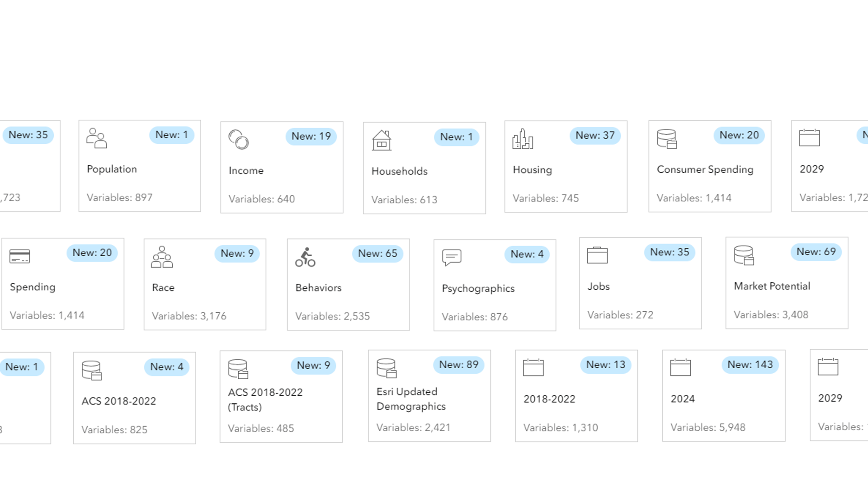This screenshot has width=868, height=488.
Task: Open the Market Potential category card
Action: 786,283
